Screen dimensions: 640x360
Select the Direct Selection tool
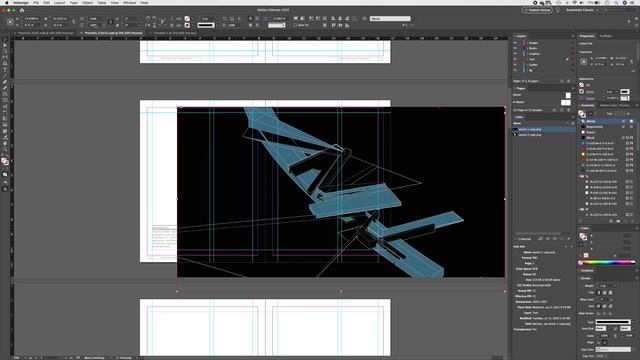5,46
